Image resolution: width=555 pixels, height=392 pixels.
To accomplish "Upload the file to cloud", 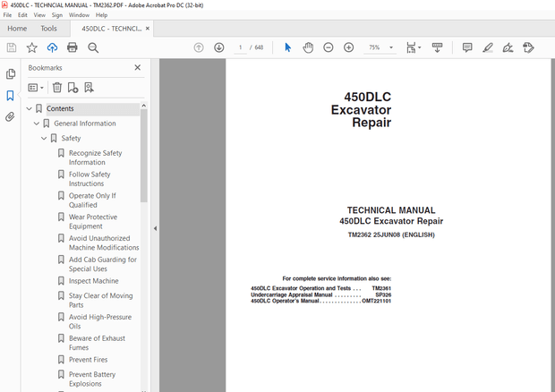I will (x=52, y=47).
